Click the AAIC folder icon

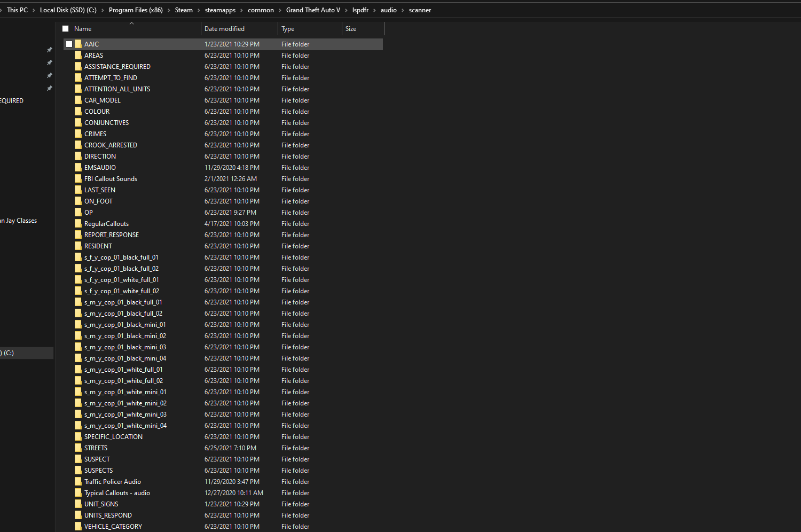[x=78, y=44]
